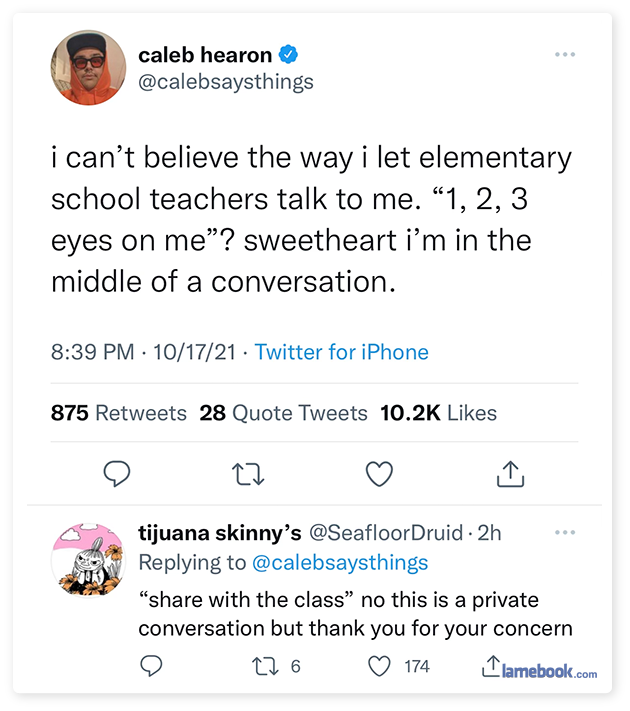Viewport: 630px width, 711px height.
Task: Reply to tijuana skinny's comment
Action: pyautogui.click(x=151, y=665)
